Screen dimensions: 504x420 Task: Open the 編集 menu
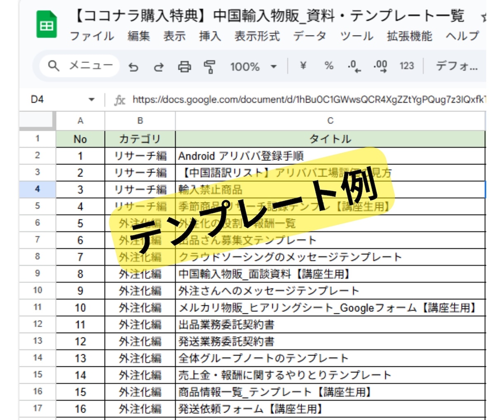pyautogui.click(x=138, y=36)
